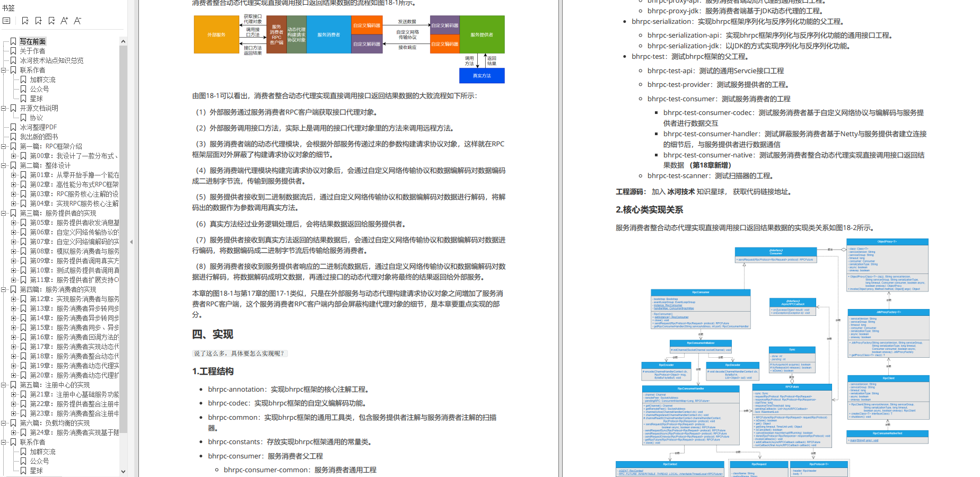Screen dimensions: 980x477
Task: Collapse the 联系作者 bookmark branch
Action: click(x=4, y=70)
